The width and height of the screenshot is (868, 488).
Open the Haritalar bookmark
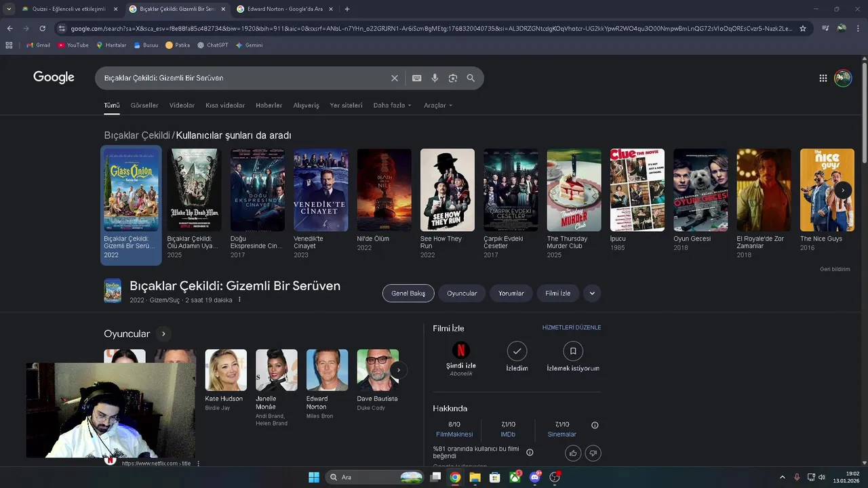click(111, 45)
